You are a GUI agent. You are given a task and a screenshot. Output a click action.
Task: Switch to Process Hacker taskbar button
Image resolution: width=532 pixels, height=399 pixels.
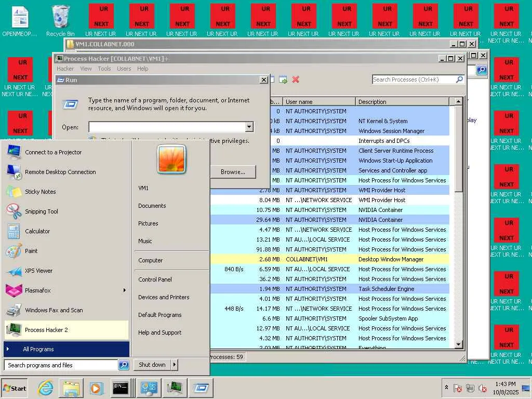point(175,388)
